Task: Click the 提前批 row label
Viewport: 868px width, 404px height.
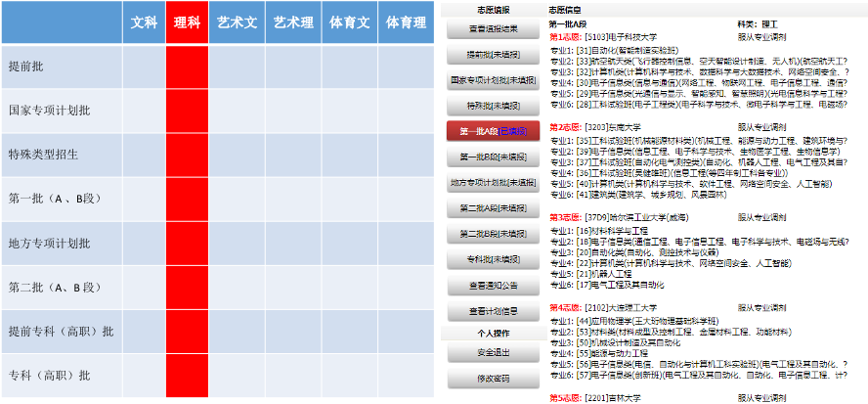Action: (26, 67)
